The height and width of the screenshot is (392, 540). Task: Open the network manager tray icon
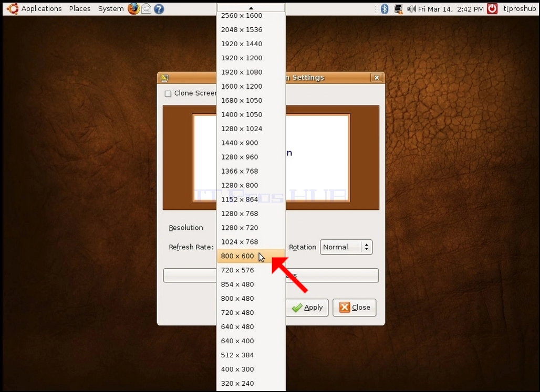399,9
